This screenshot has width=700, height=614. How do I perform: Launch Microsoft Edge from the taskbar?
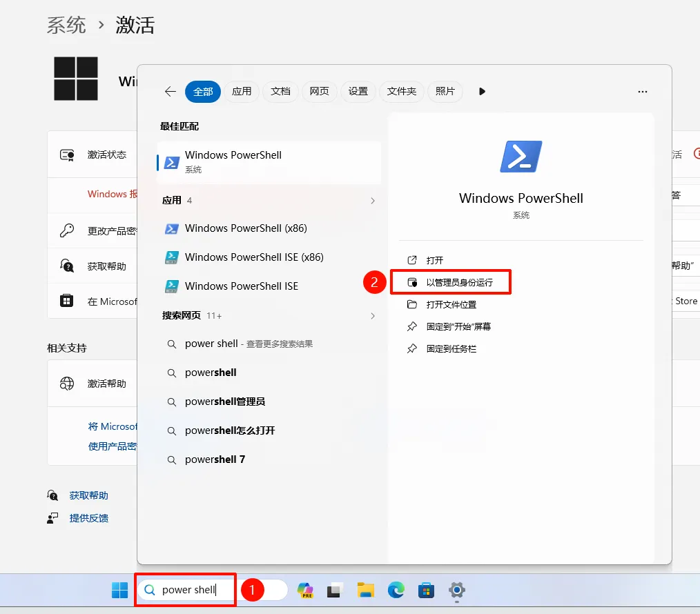396,590
